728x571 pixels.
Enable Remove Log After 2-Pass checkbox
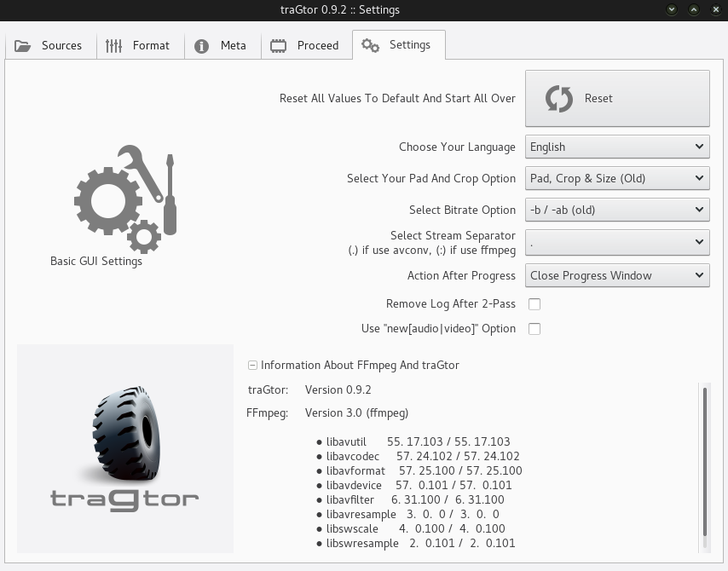tap(534, 304)
